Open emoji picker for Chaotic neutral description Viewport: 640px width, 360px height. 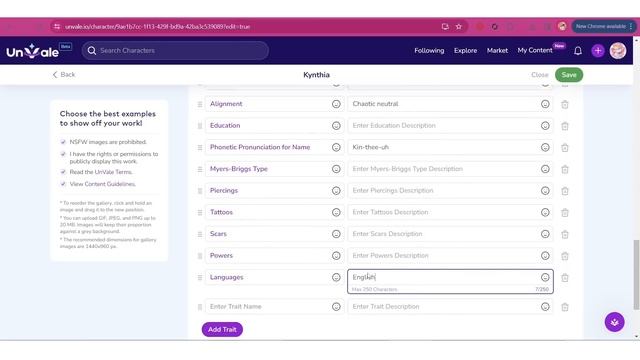point(545,104)
